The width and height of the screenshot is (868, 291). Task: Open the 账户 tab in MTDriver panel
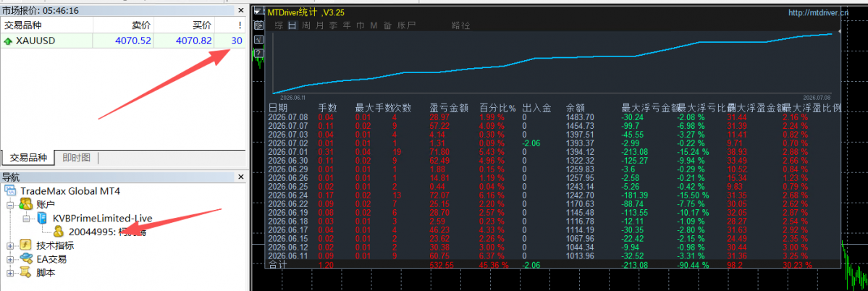click(x=407, y=25)
